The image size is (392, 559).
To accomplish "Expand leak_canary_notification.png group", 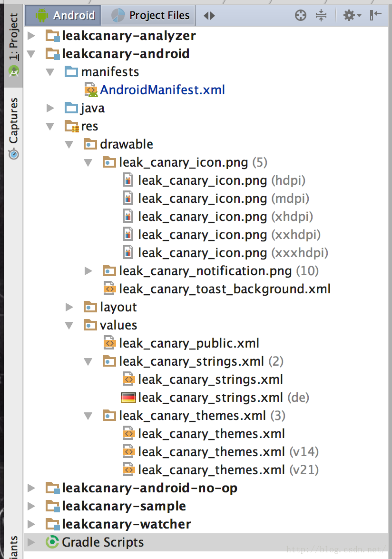I will 88,271.
